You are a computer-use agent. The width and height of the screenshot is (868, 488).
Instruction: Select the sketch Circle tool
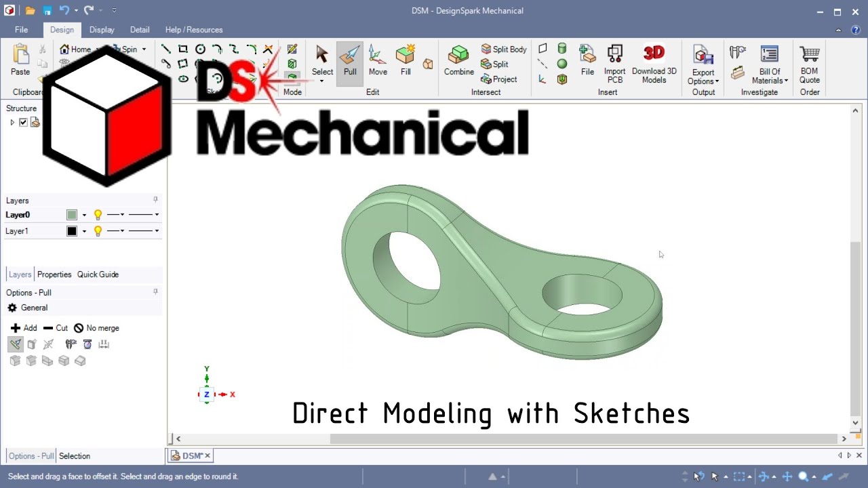coord(200,49)
